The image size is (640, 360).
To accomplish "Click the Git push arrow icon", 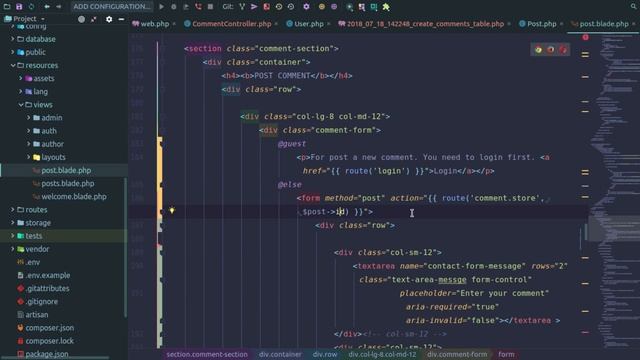I will (x=254, y=7).
